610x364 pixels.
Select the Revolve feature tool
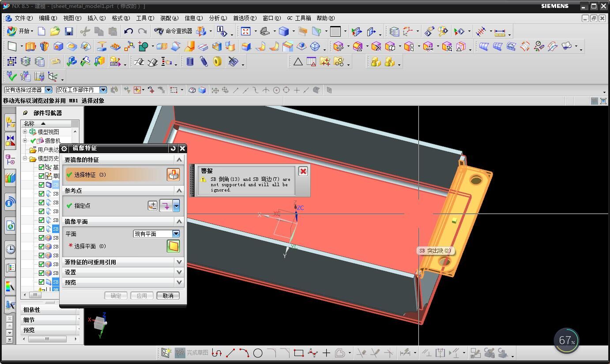point(44,46)
